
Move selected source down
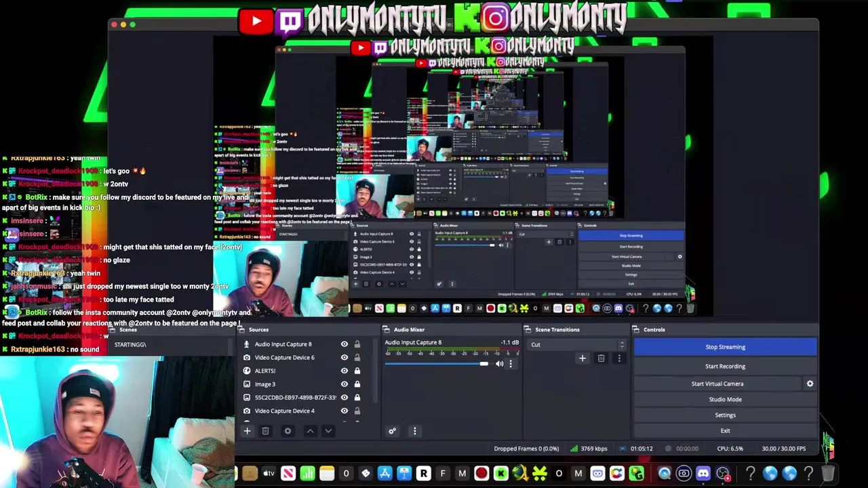click(x=328, y=431)
